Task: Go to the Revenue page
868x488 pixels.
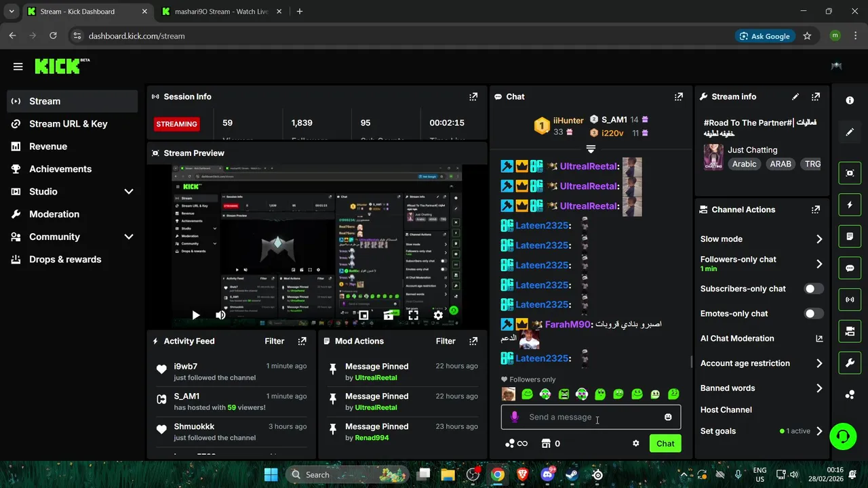Action: pyautogui.click(x=73, y=146)
